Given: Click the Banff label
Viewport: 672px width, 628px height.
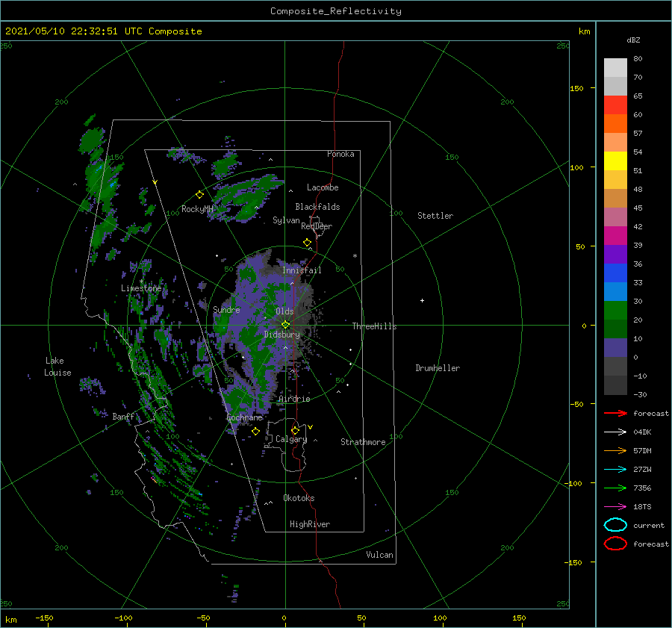Looking at the screenshot, I should click(x=123, y=417).
